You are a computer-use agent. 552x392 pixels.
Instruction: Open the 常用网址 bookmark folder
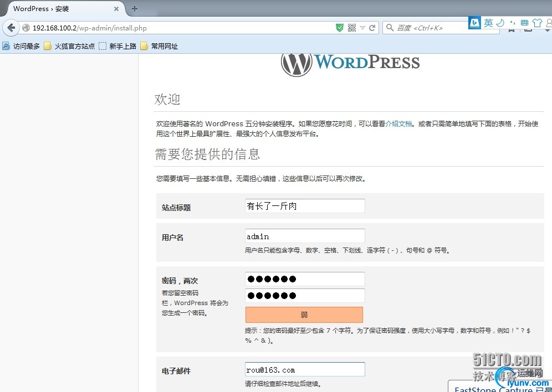[159, 46]
